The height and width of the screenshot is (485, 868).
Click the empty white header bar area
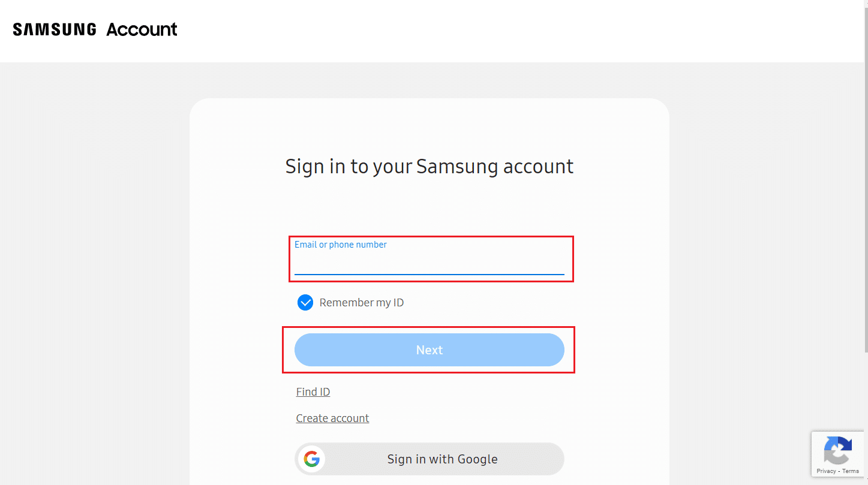tap(480, 30)
